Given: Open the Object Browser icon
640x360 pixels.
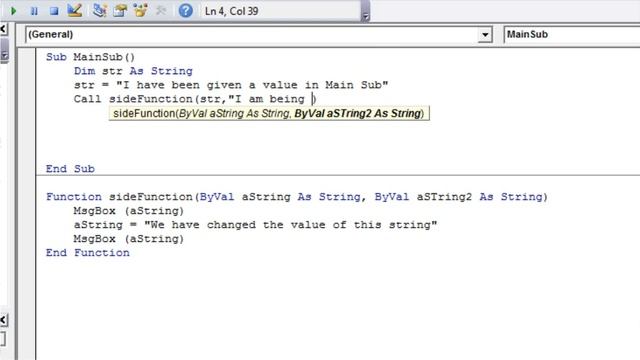Looking at the screenshot, I should point(140,10).
